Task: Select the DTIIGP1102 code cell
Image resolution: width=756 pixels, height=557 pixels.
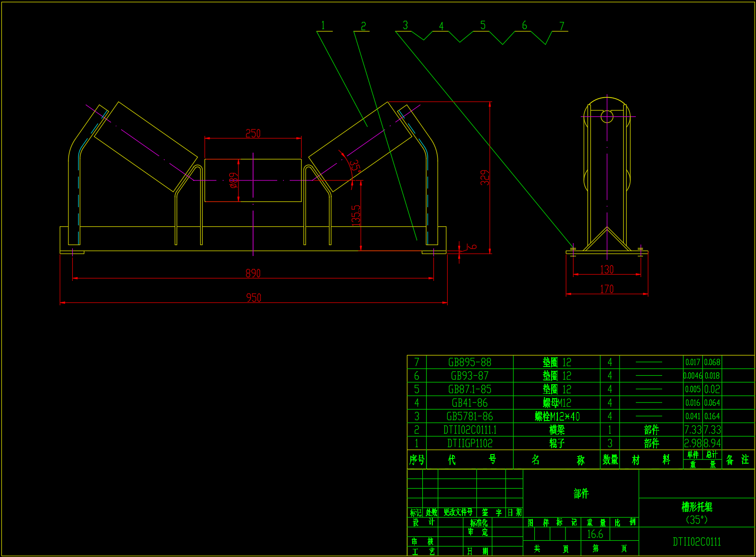Action: pos(469,444)
